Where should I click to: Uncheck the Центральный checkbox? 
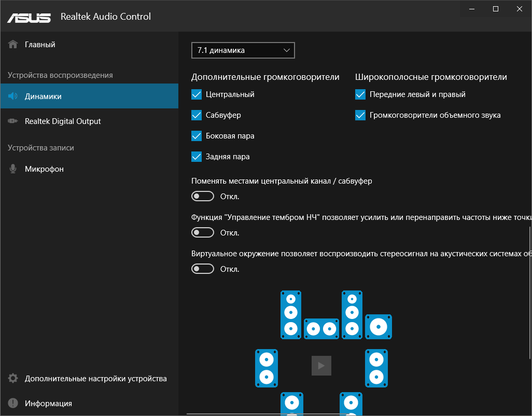click(197, 94)
